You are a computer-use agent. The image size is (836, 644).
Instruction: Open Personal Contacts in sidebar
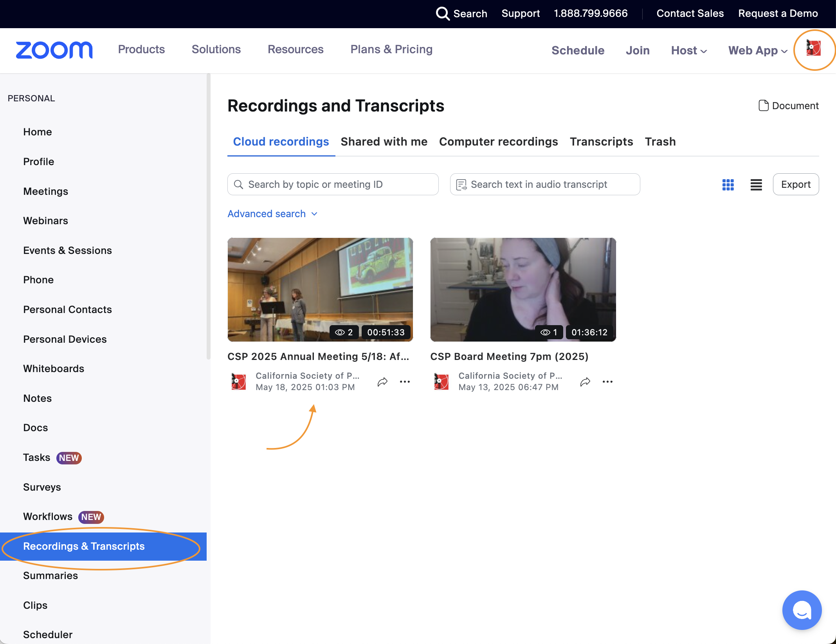coord(68,309)
